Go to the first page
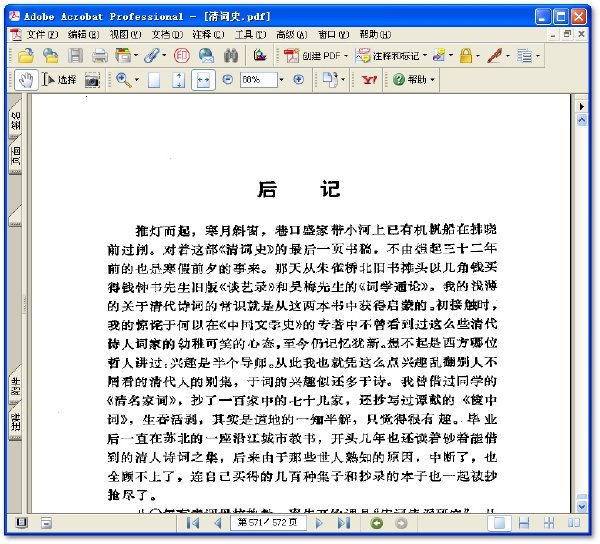This screenshot has width=600, height=544. click(193, 523)
